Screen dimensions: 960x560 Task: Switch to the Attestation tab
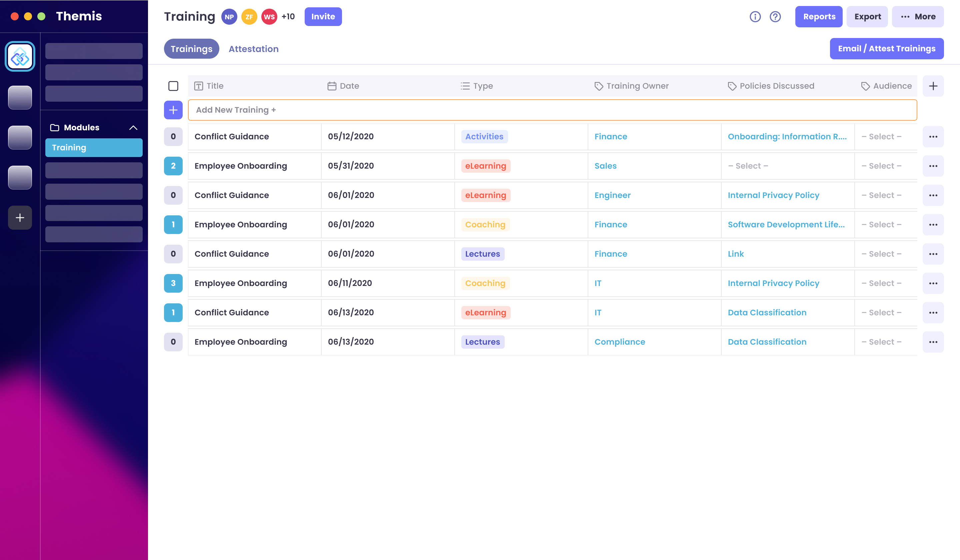click(253, 49)
